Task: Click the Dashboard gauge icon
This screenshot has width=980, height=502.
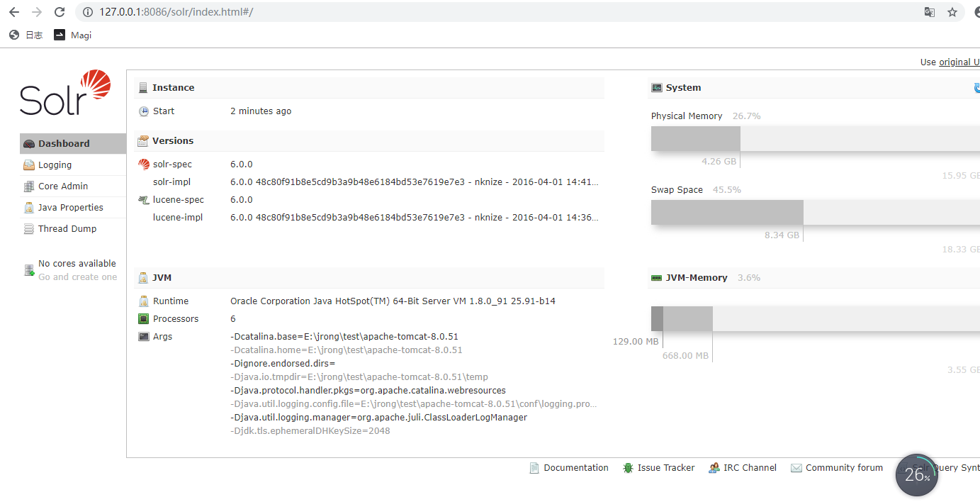Action: [x=29, y=143]
